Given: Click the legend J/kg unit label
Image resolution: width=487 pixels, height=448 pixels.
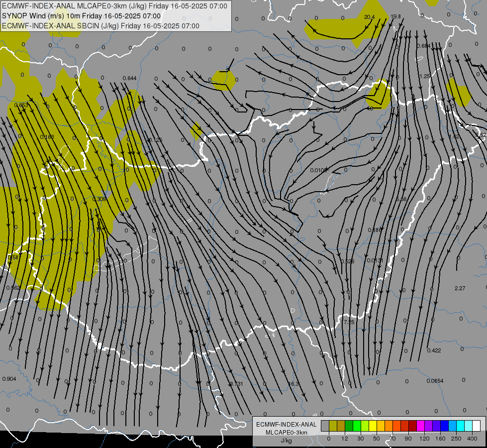Looking at the screenshot, I should pyautogui.click(x=287, y=441).
